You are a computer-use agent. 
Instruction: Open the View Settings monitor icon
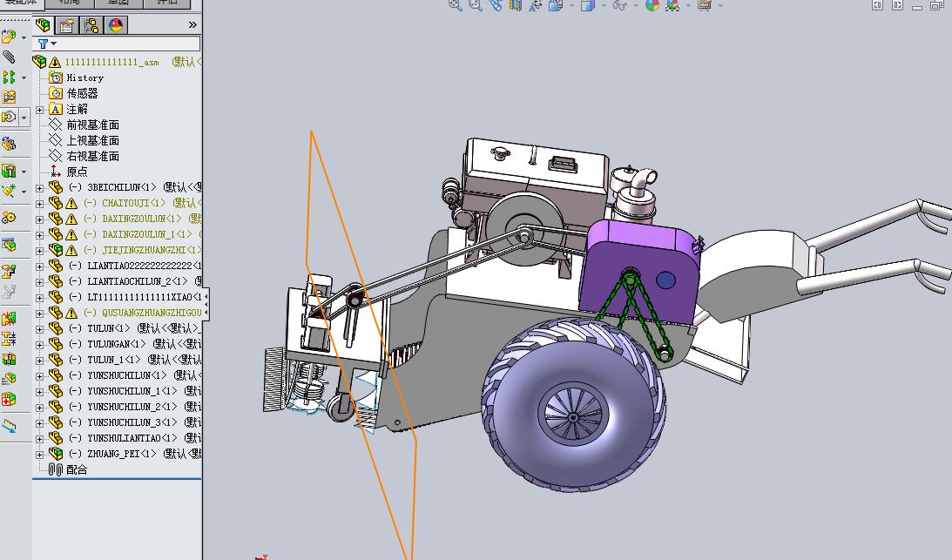click(705, 5)
